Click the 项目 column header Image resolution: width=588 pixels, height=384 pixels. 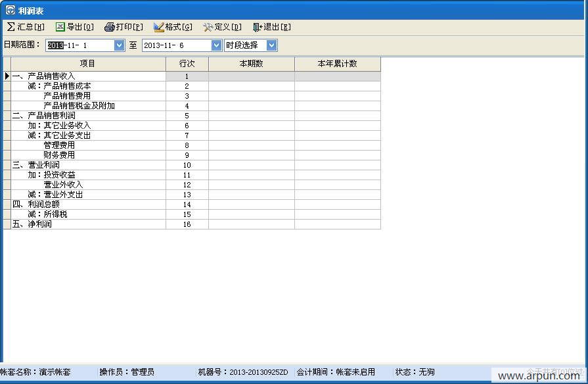coord(87,64)
